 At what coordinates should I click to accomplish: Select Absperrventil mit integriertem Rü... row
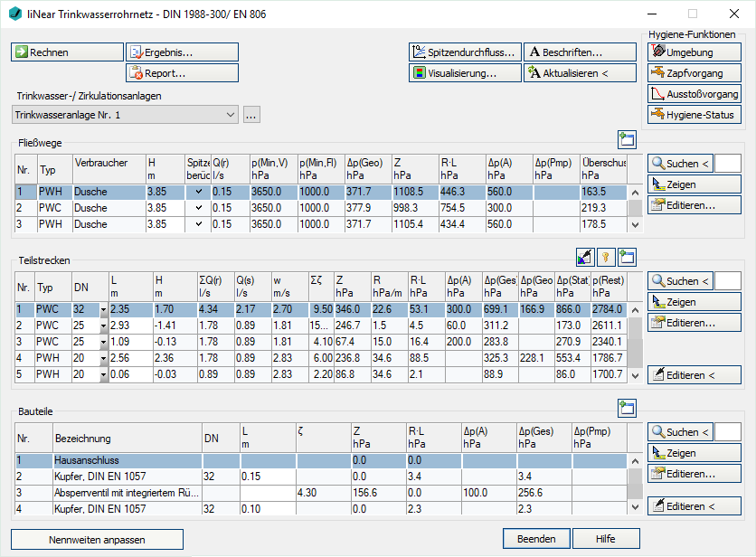321,493
